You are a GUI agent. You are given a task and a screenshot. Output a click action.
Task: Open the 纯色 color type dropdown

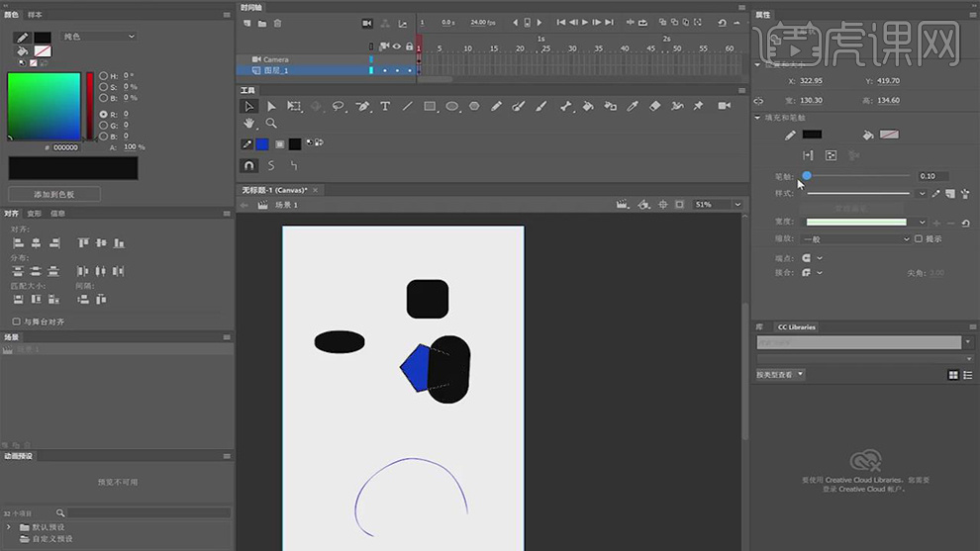pos(99,37)
